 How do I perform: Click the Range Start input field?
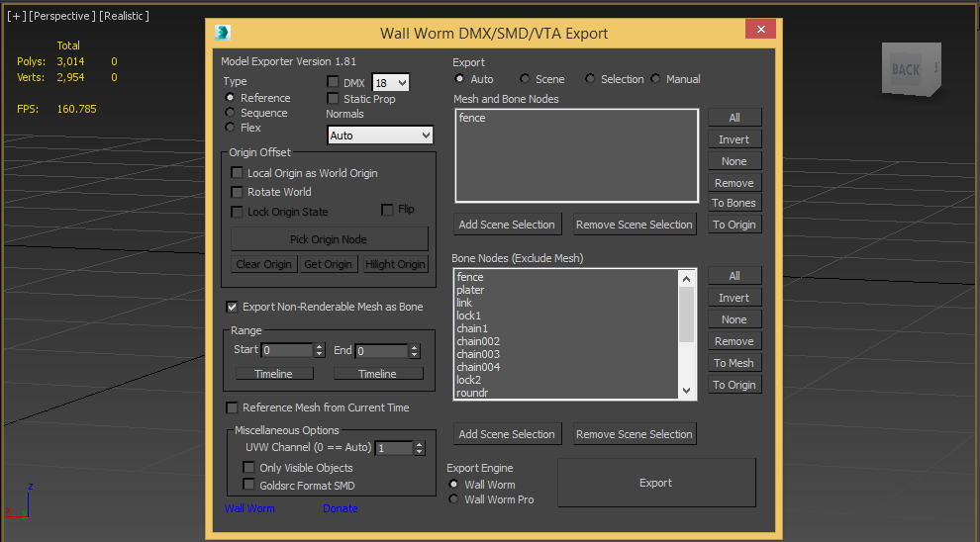point(287,350)
